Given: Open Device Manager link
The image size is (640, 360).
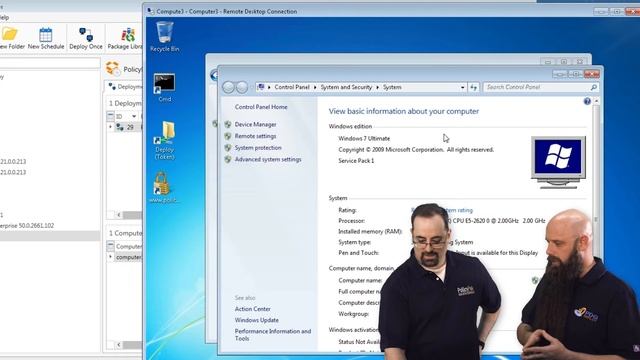Looking at the screenshot, I should (x=255, y=124).
